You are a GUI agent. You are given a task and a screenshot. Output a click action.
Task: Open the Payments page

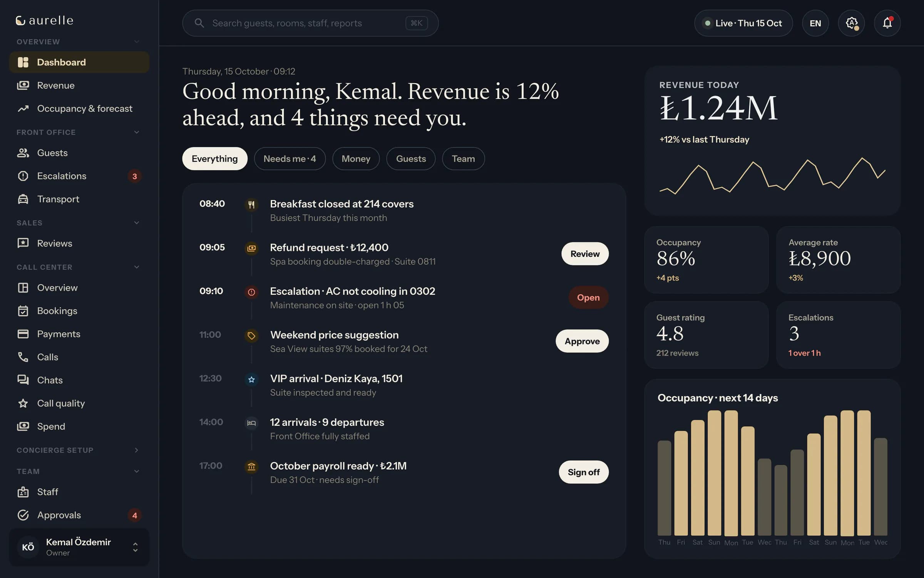pyautogui.click(x=79, y=334)
